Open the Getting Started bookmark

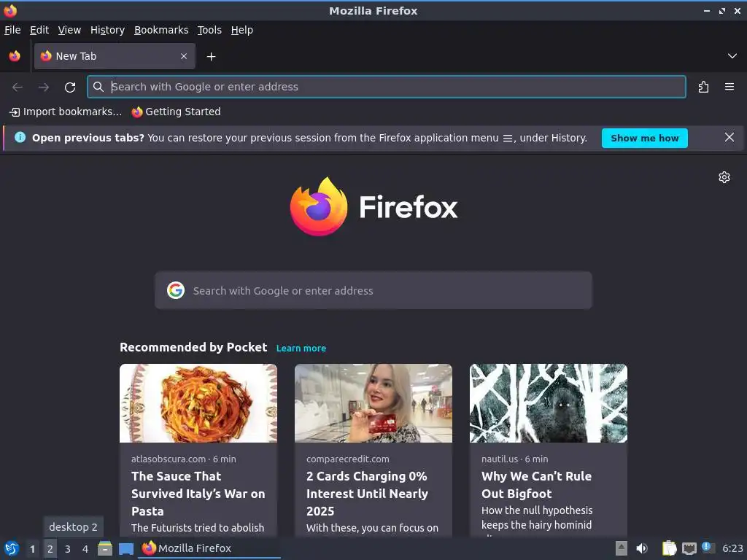click(177, 112)
